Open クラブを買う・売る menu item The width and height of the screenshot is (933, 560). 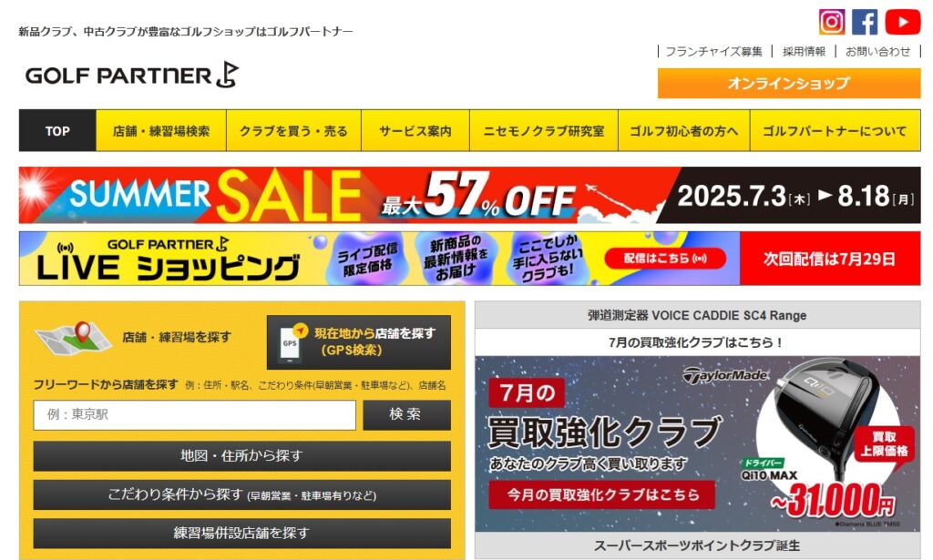(x=294, y=131)
